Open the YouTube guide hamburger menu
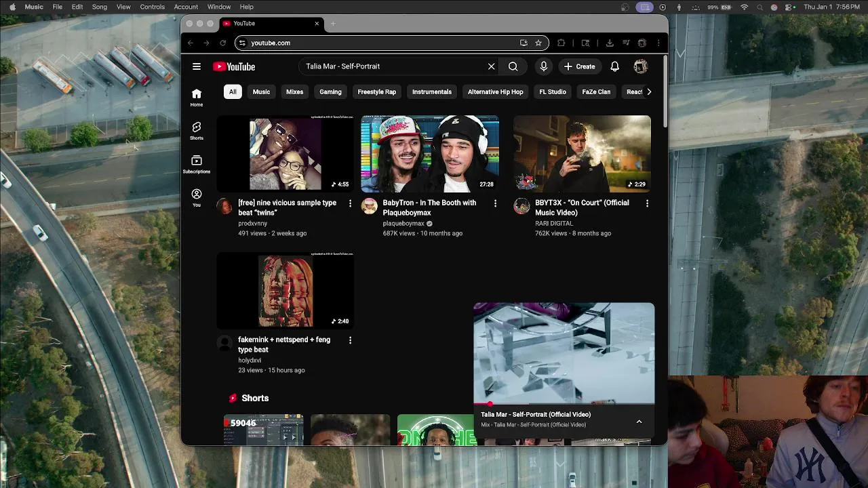Screen dimensions: 868x488 [197, 66]
